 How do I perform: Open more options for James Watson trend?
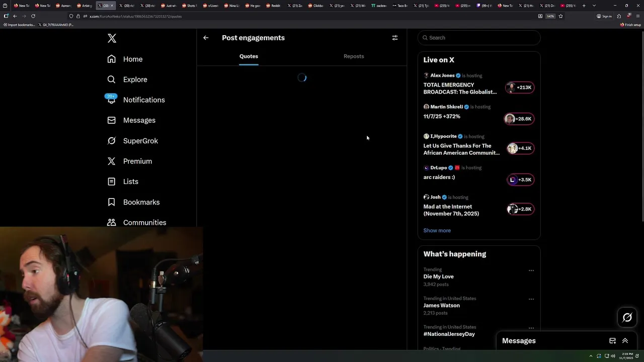(531, 299)
